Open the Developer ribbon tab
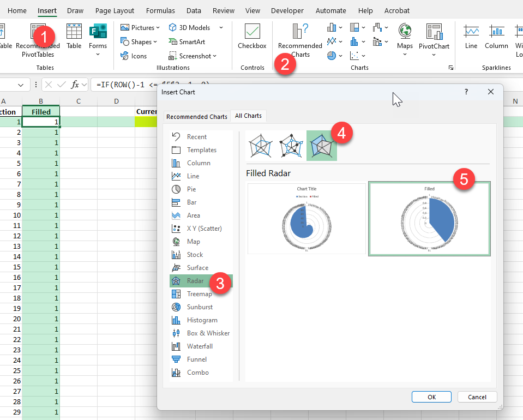The image size is (523, 420). click(x=287, y=11)
